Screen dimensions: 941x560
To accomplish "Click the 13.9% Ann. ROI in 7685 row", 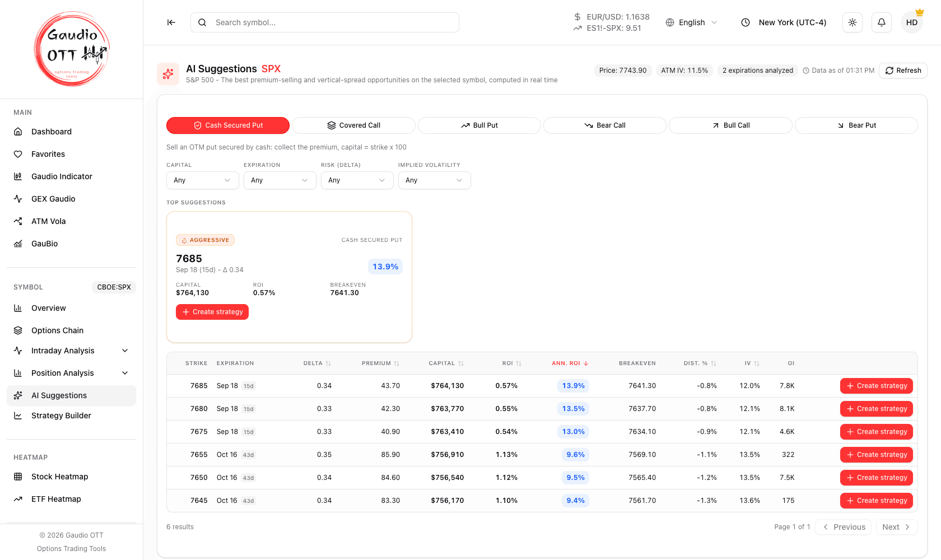I will coord(574,386).
